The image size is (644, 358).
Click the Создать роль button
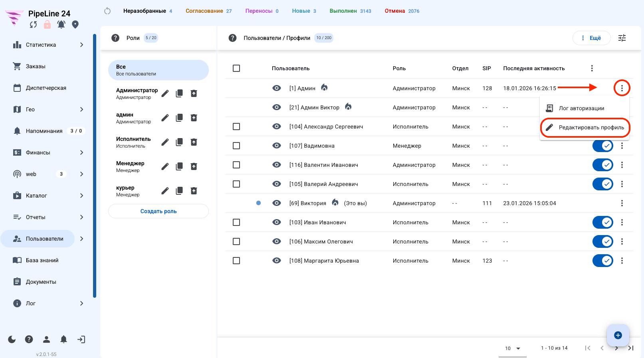(159, 211)
